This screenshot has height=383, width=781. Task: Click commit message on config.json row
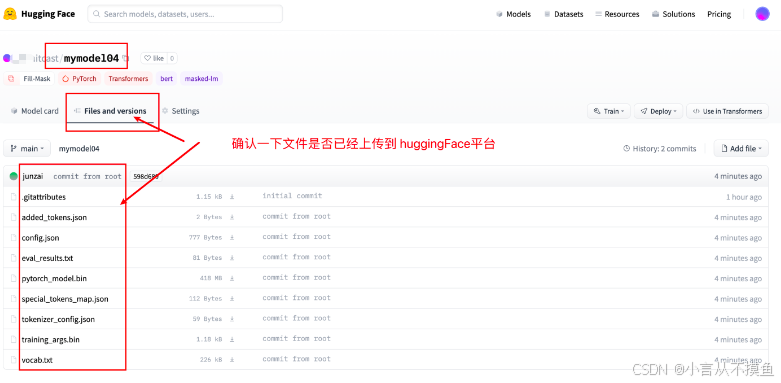296,237
